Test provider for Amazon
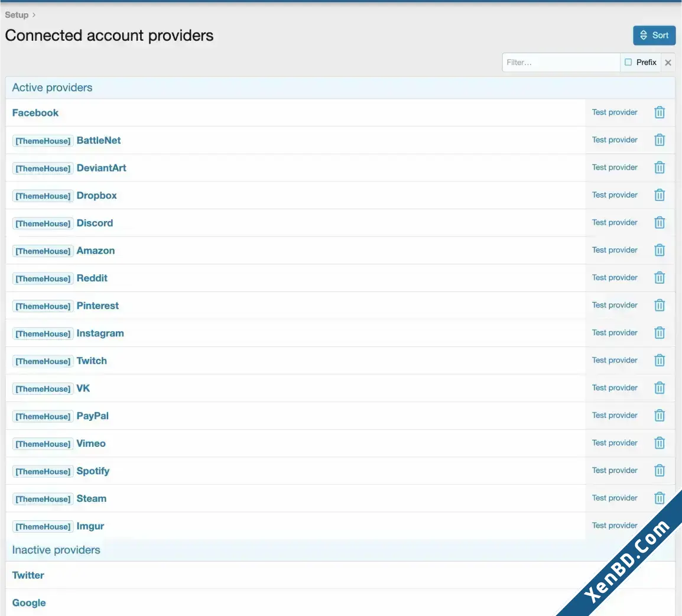682x616 pixels. 615,250
